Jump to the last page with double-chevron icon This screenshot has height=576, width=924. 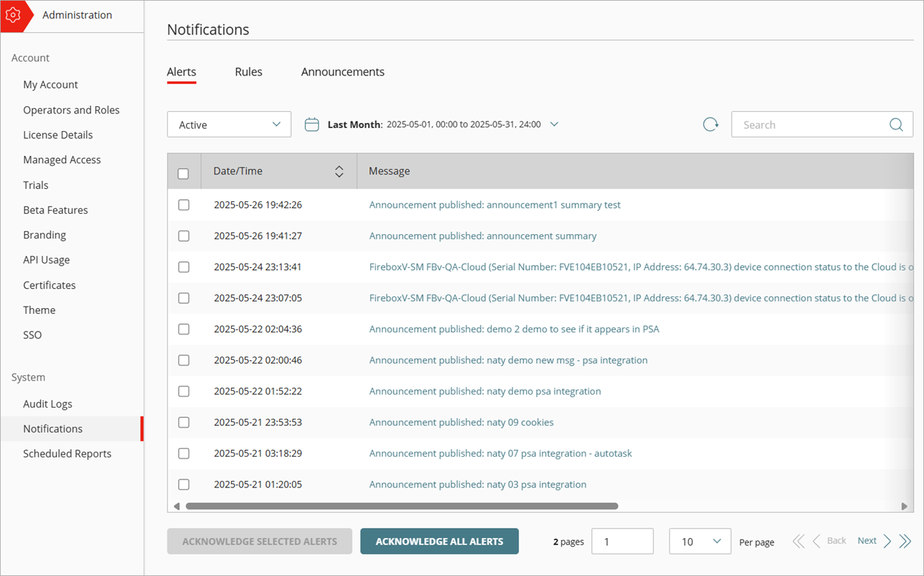click(x=905, y=541)
